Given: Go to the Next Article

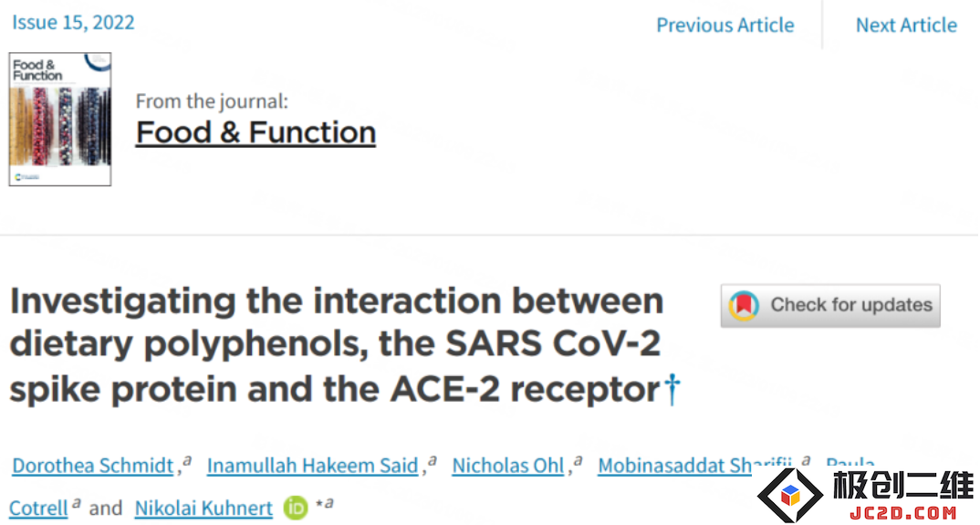Looking at the screenshot, I should point(905,25).
